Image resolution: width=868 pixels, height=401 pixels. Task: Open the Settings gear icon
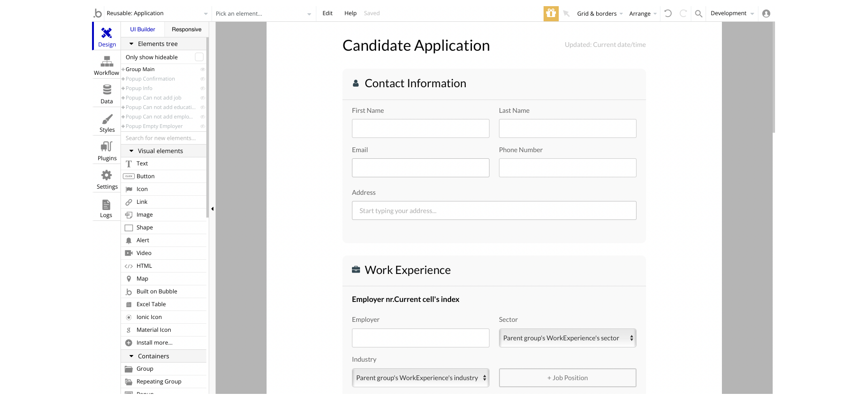pos(107,175)
